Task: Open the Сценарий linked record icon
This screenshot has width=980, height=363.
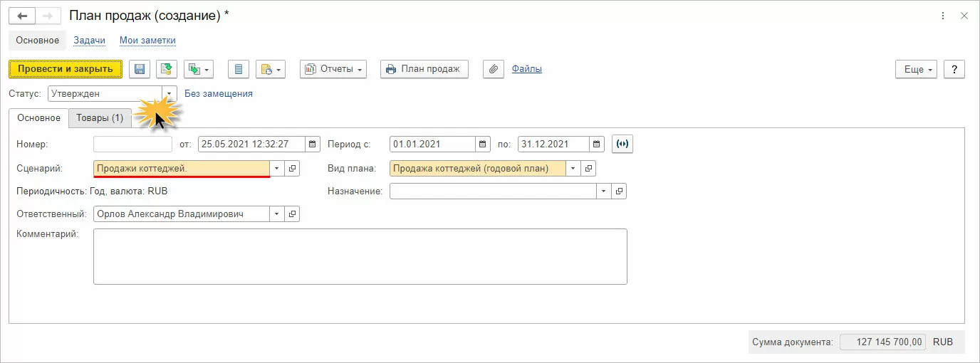Action: (x=292, y=169)
